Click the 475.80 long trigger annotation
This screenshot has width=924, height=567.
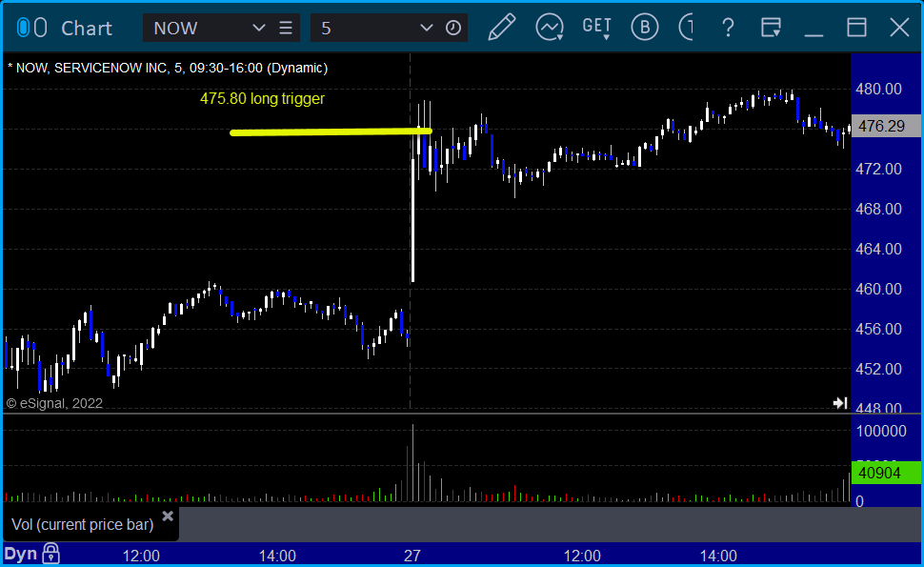[x=262, y=98]
